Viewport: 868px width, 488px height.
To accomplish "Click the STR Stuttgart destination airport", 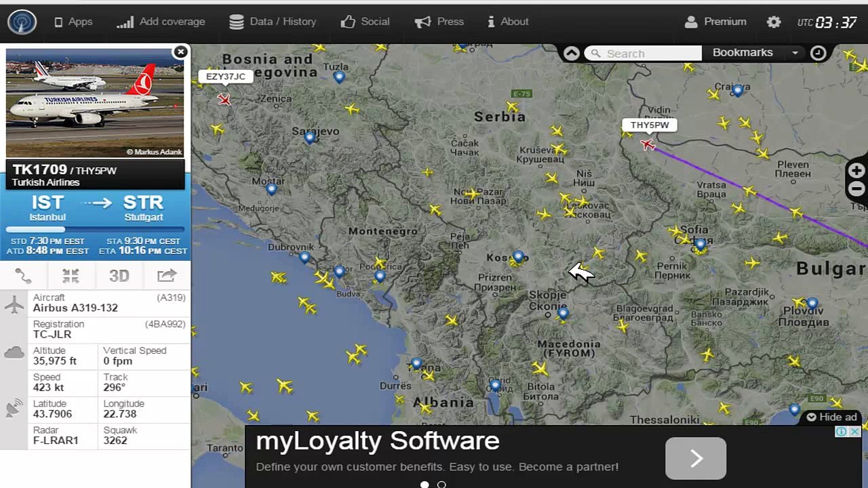I will point(144,208).
